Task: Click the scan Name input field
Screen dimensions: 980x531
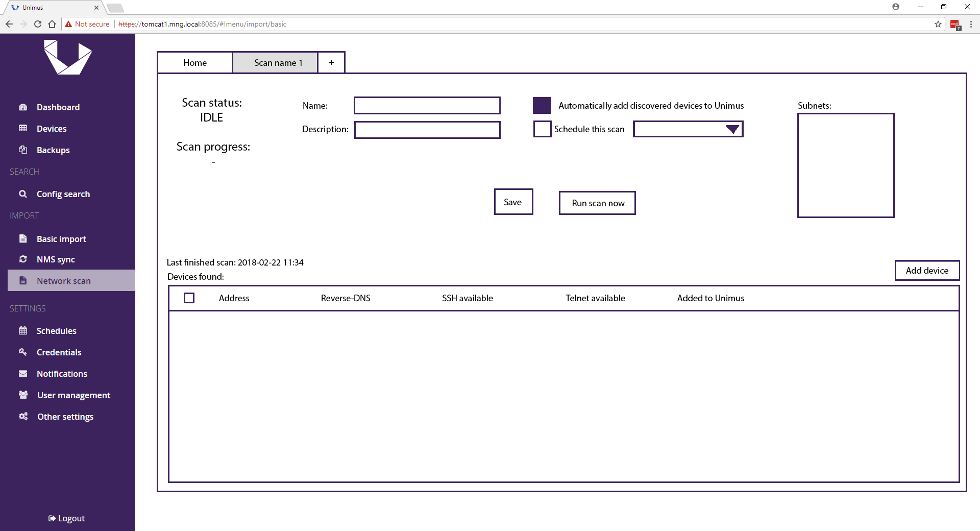Action: [427, 105]
